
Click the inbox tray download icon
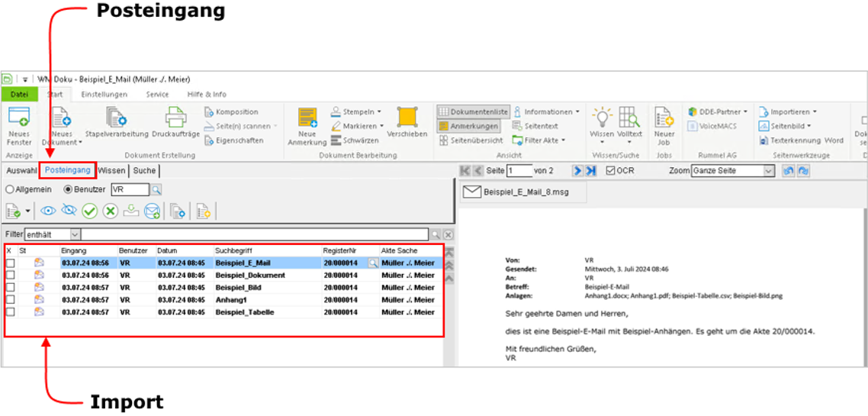(x=130, y=211)
